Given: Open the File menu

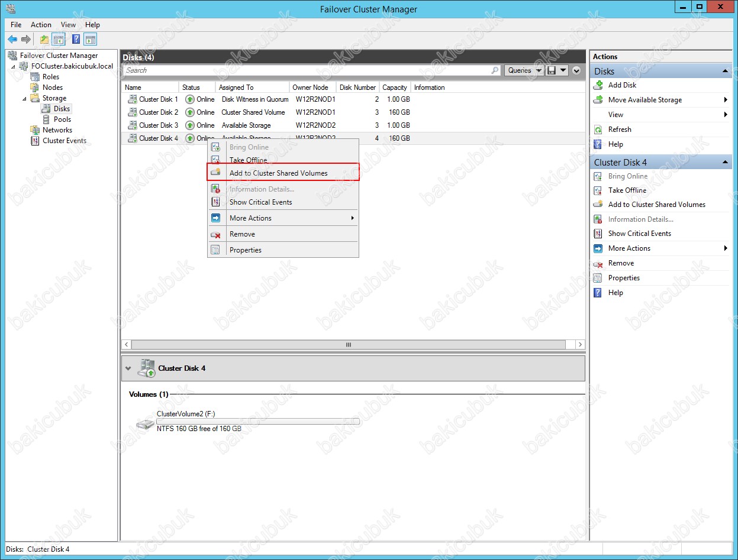Looking at the screenshot, I should coord(16,25).
